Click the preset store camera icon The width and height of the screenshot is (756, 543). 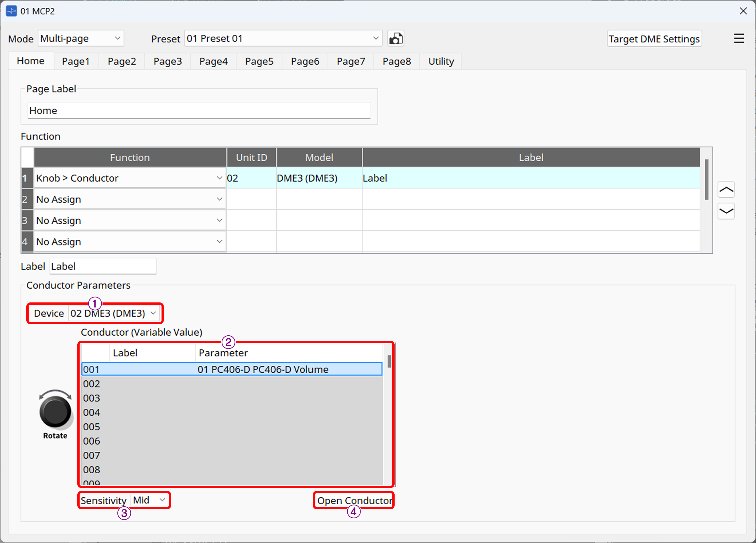pyautogui.click(x=396, y=39)
